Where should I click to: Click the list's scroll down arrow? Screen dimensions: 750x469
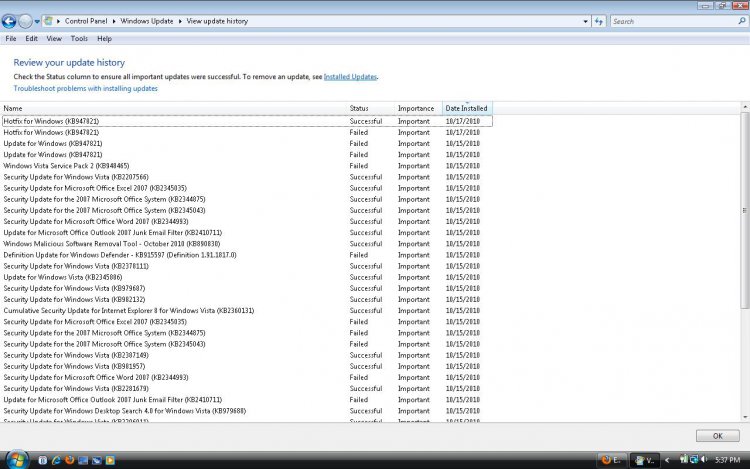(745, 417)
